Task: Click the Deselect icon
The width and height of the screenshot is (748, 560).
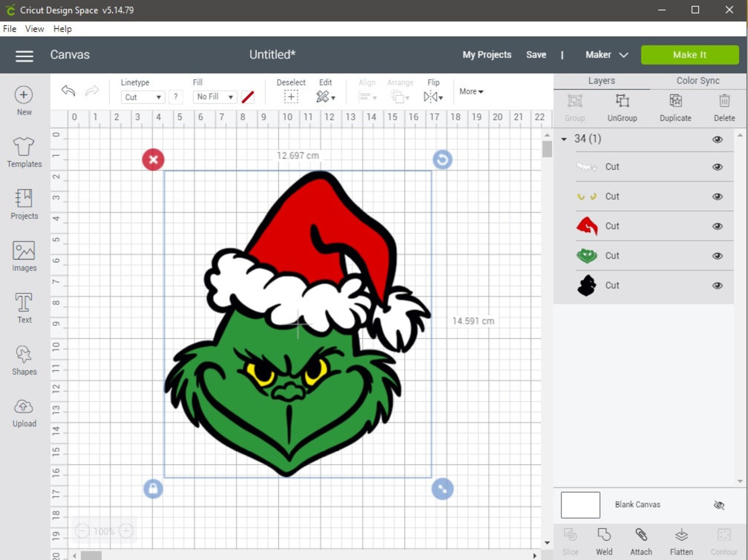Action: point(291,97)
